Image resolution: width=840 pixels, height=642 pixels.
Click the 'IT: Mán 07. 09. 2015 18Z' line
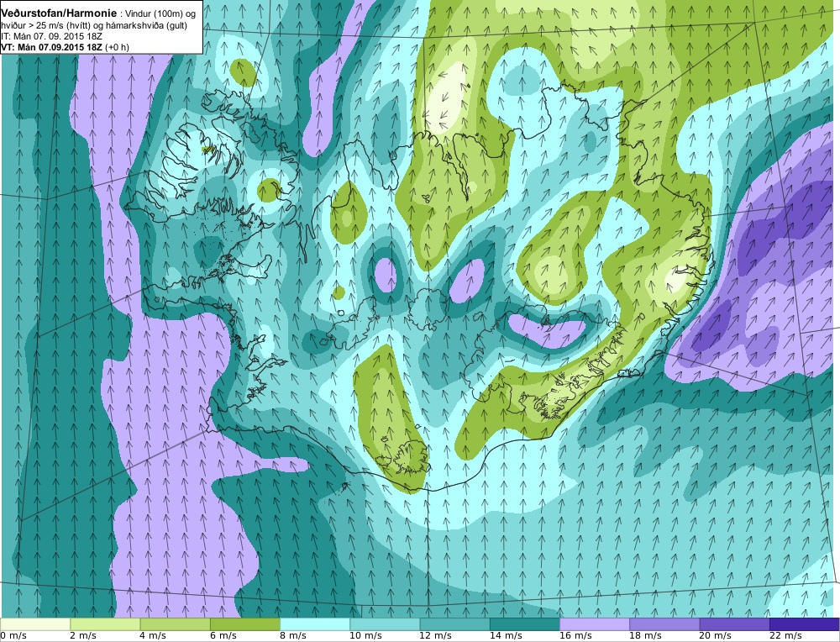click(51, 36)
